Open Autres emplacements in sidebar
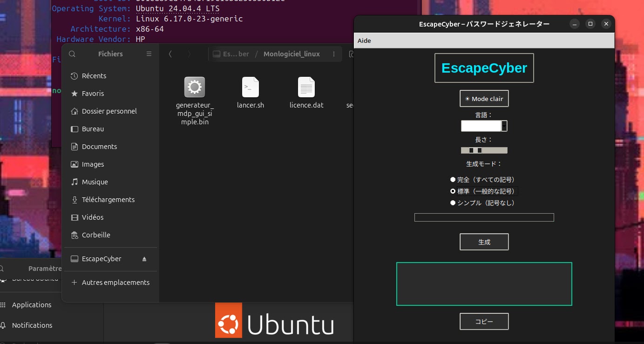This screenshot has height=344, width=644. pyautogui.click(x=110, y=283)
